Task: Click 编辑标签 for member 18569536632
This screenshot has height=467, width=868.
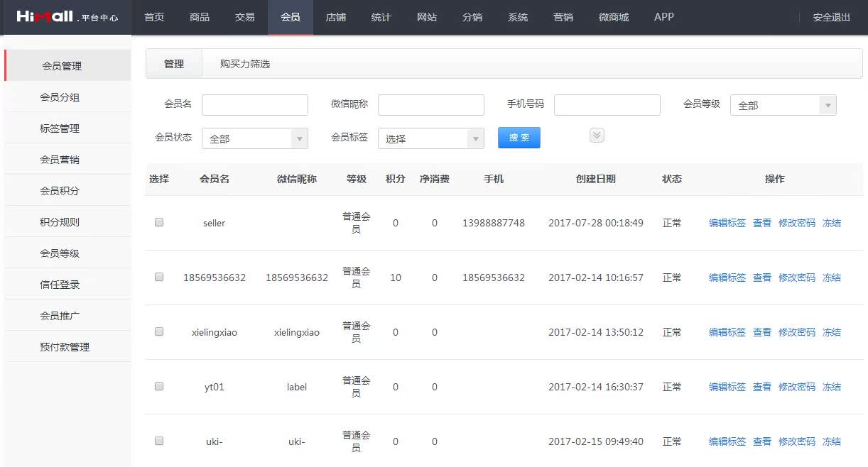Action: tap(727, 278)
